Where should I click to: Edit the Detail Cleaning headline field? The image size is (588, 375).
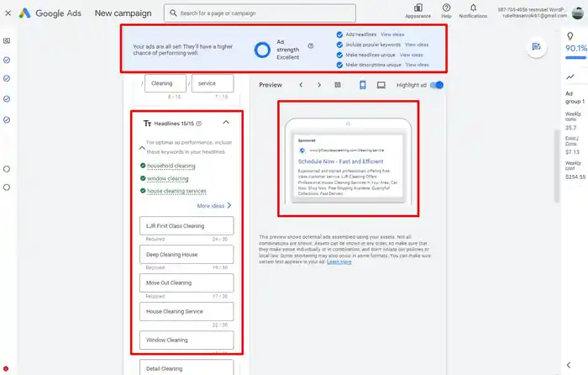186,367
